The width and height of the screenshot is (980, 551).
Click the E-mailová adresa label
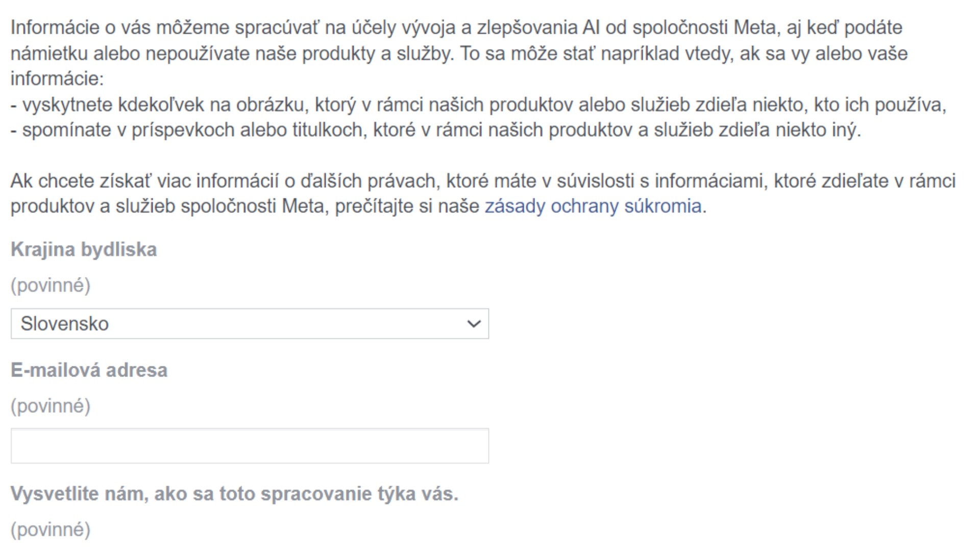89,370
